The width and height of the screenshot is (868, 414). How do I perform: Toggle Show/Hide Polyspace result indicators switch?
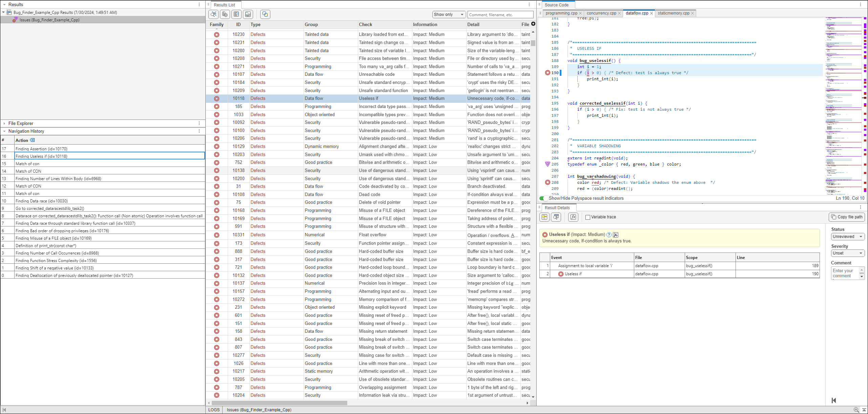pos(543,198)
